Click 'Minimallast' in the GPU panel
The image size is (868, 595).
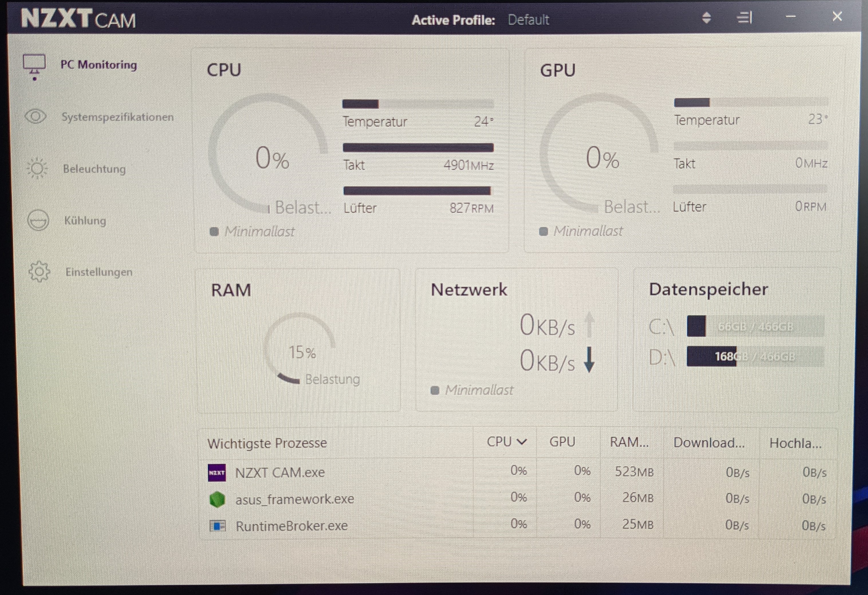tap(588, 231)
